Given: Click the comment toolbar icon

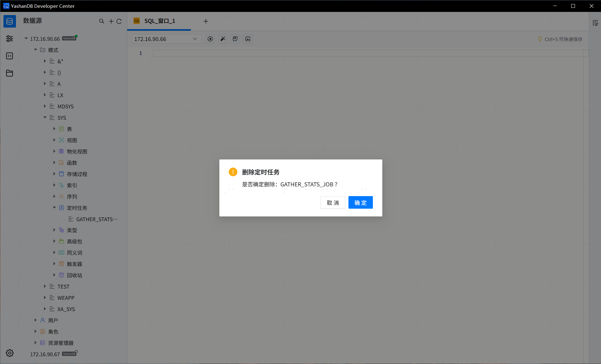Looking at the screenshot, I should click(235, 39).
